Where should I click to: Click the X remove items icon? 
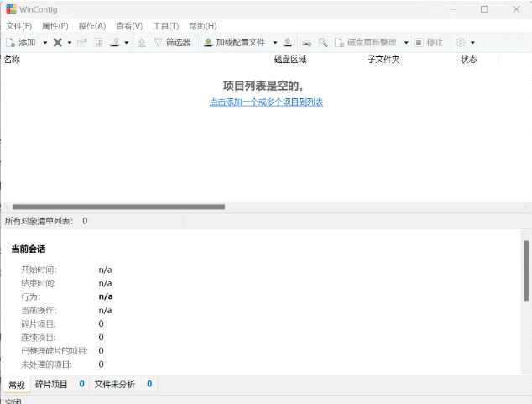point(58,43)
